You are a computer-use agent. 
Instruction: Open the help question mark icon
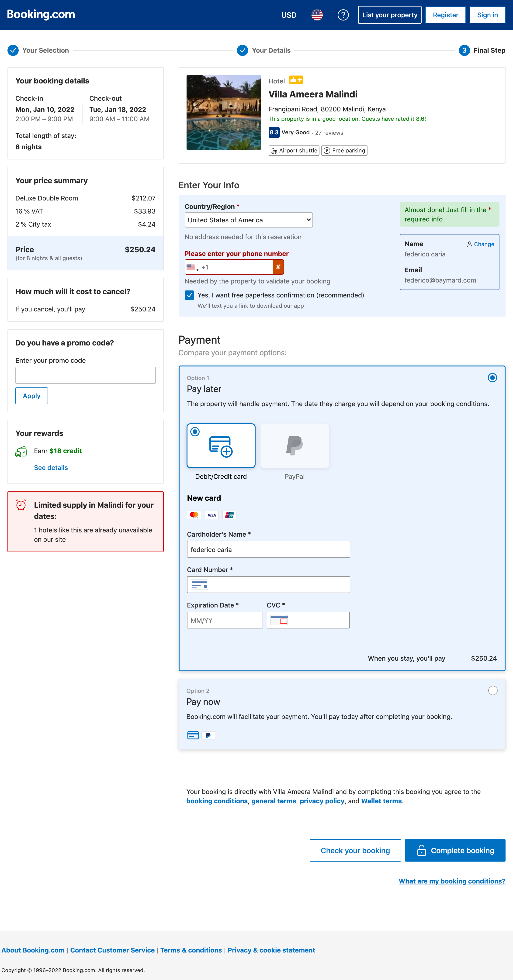point(343,15)
